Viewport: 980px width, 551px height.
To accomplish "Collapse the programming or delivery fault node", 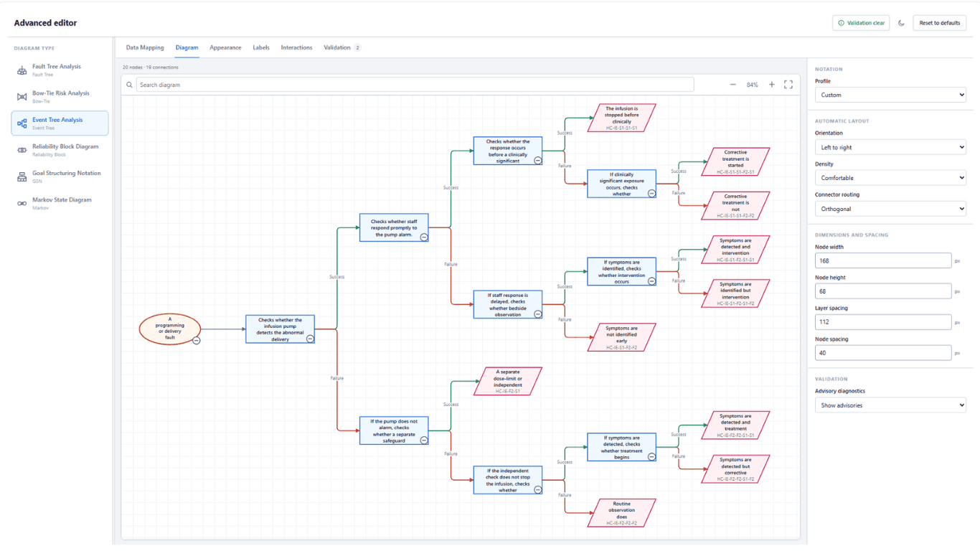I will [196, 340].
